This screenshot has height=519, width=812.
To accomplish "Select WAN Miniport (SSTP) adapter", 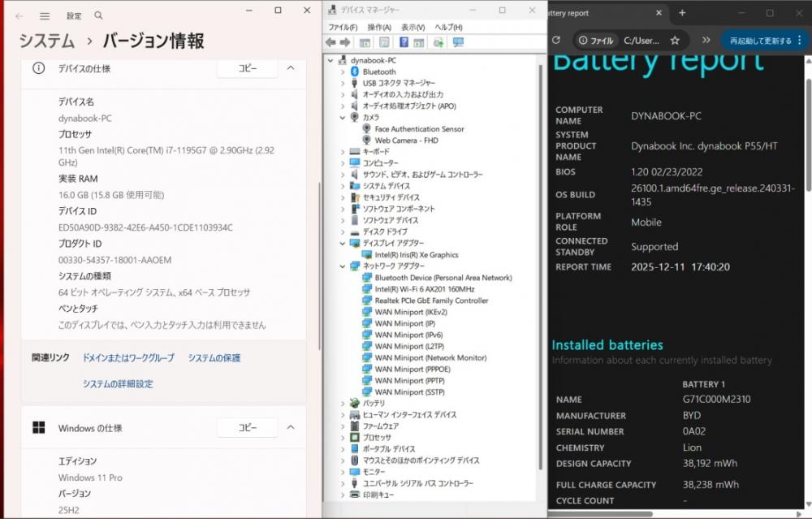I will [410, 392].
